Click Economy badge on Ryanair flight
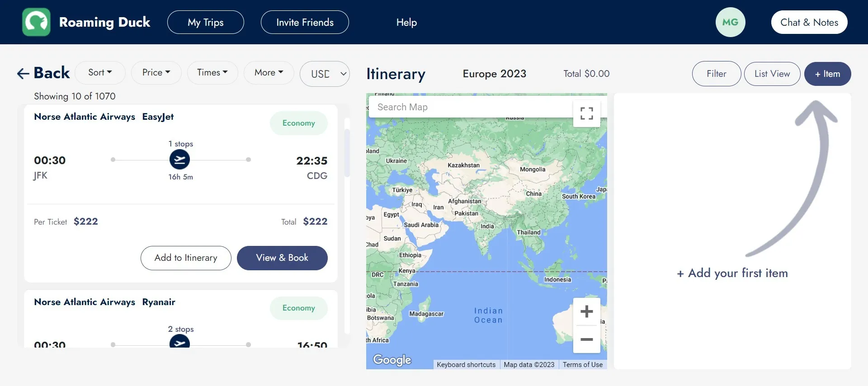Image resolution: width=868 pixels, height=386 pixels. pos(299,308)
